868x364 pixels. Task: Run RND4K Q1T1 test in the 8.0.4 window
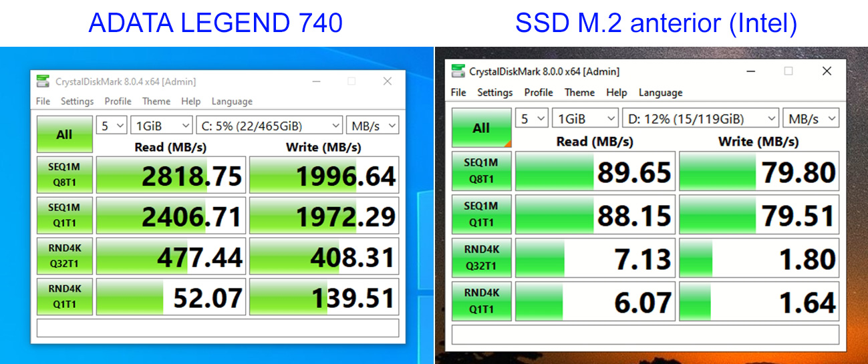(x=64, y=297)
